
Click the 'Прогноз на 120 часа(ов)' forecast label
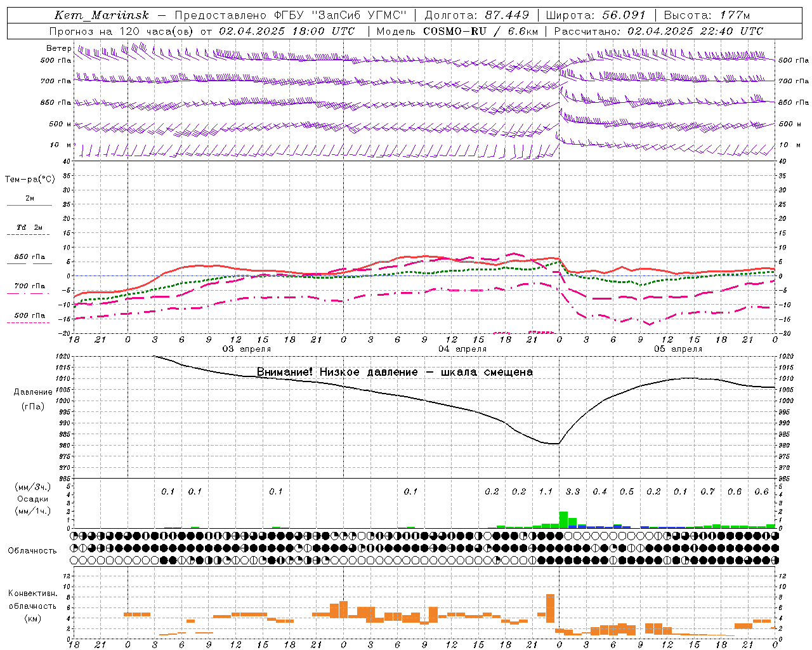tap(122, 31)
